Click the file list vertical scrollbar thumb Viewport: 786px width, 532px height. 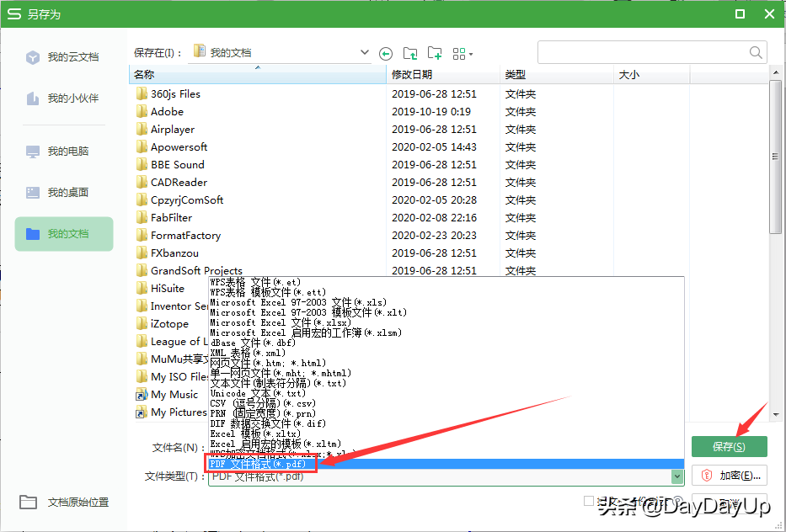776,157
